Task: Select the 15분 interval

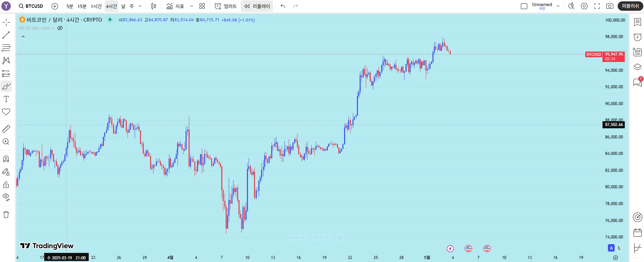Action: click(x=82, y=6)
